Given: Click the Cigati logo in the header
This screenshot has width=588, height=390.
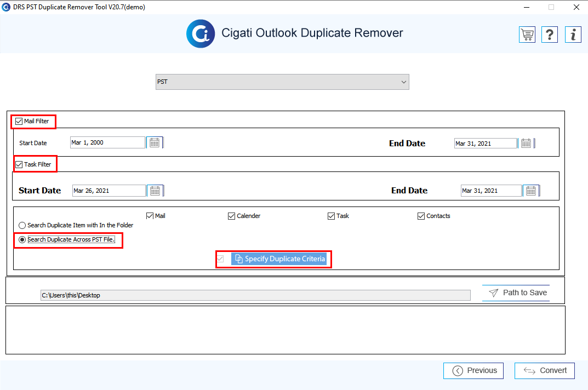Looking at the screenshot, I should (x=201, y=34).
